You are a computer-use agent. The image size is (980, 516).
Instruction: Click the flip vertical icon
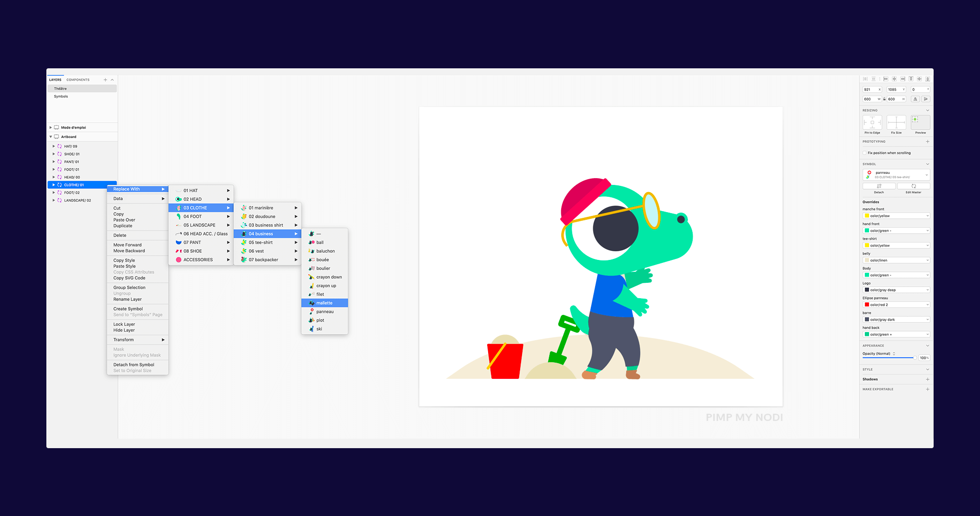[x=926, y=99]
